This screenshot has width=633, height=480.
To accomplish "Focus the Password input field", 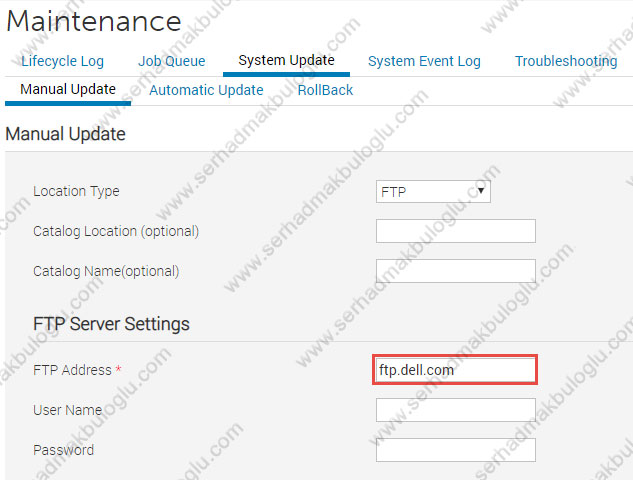I will 456,450.
